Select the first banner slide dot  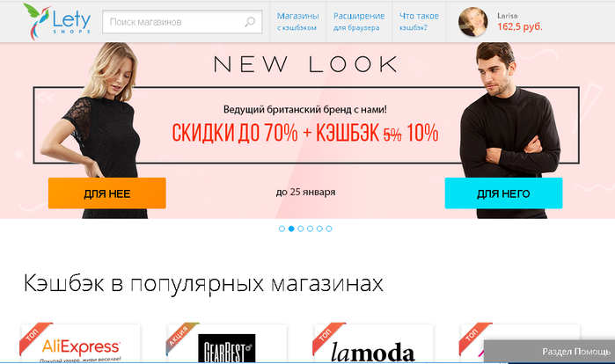pyautogui.click(x=282, y=229)
